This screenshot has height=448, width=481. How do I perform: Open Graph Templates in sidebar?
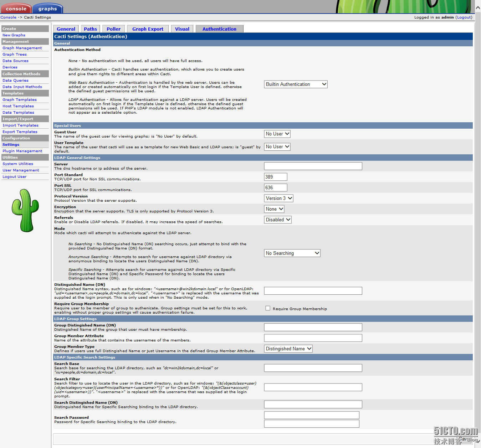20,99
